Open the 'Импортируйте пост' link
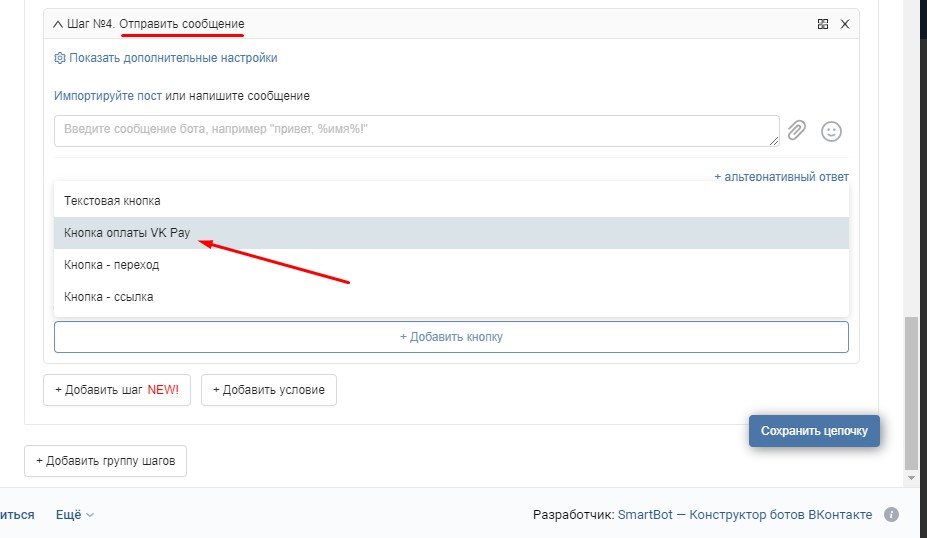The image size is (927, 538). [108, 96]
